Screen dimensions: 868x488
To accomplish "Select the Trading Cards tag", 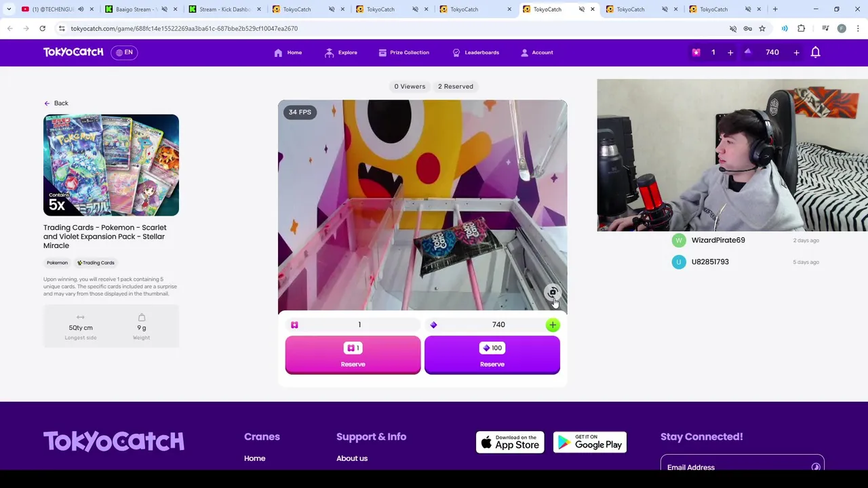I will coord(96,262).
